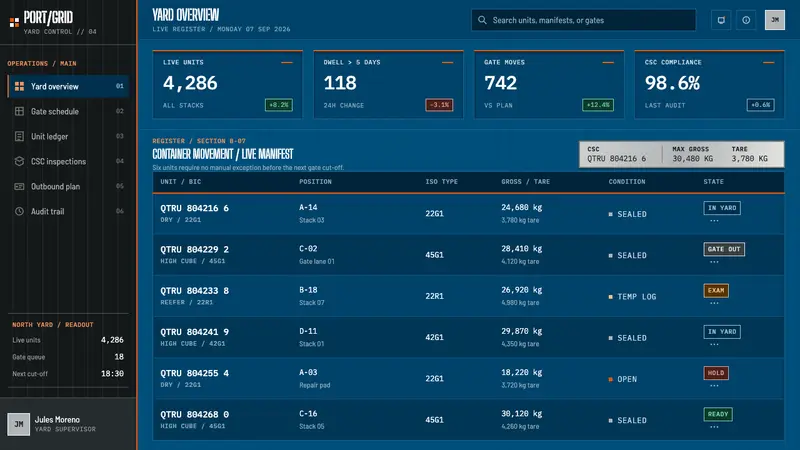Image resolution: width=800 pixels, height=450 pixels.
Task: Click position C-02 Gate lane 01
Action: click(317, 255)
